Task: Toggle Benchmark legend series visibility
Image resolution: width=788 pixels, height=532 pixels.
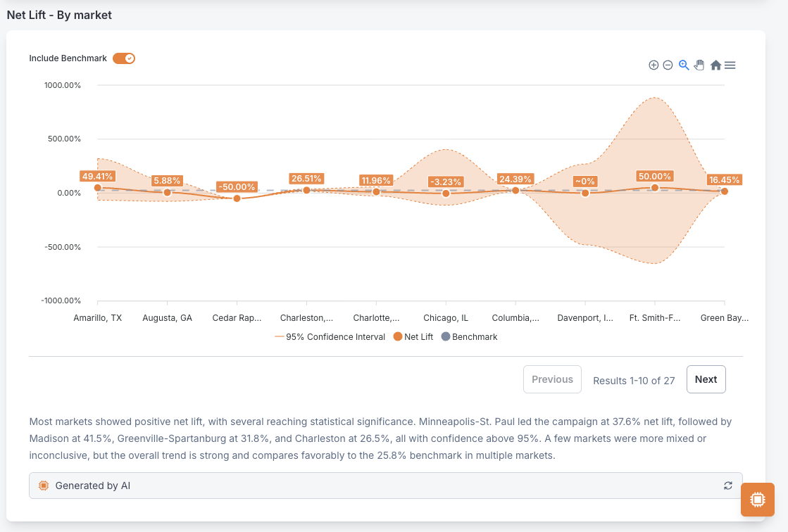Action: (x=470, y=336)
